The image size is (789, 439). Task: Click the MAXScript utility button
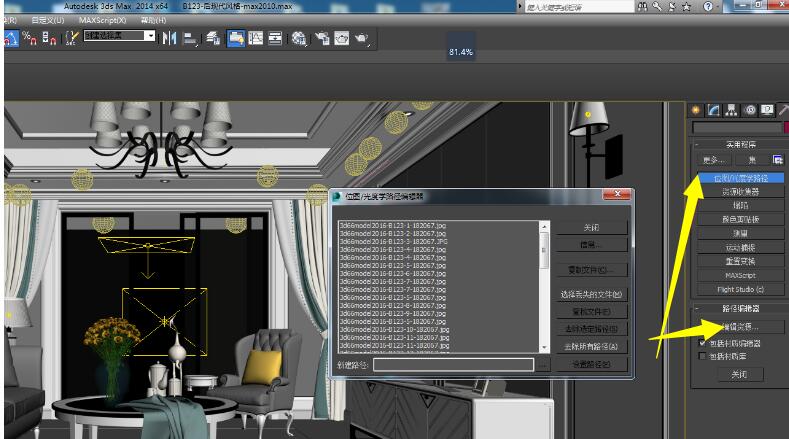click(x=741, y=275)
